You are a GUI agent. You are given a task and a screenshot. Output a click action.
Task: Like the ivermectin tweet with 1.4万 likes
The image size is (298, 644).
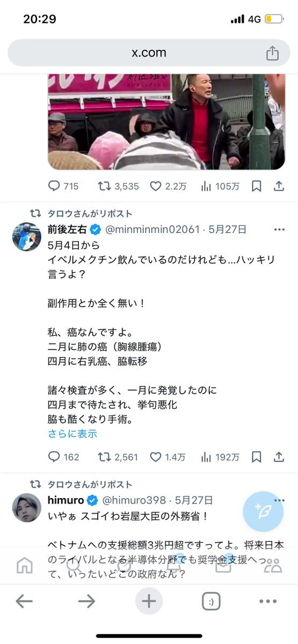(x=156, y=457)
